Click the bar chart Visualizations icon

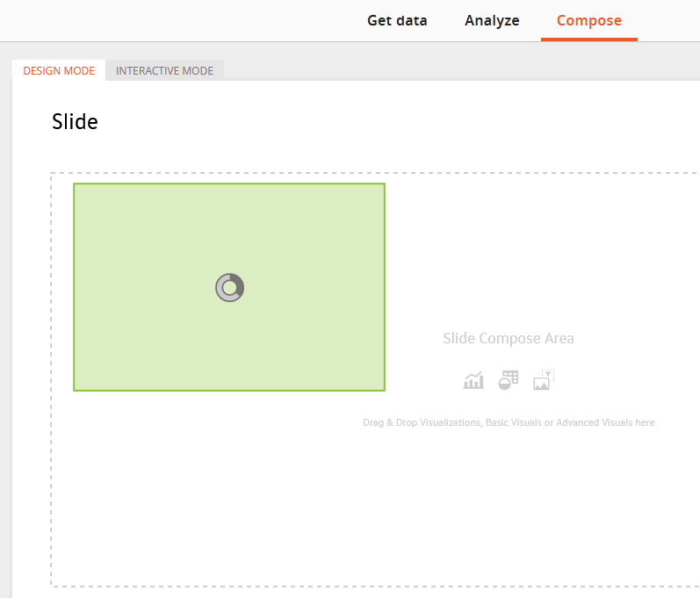pyautogui.click(x=473, y=380)
